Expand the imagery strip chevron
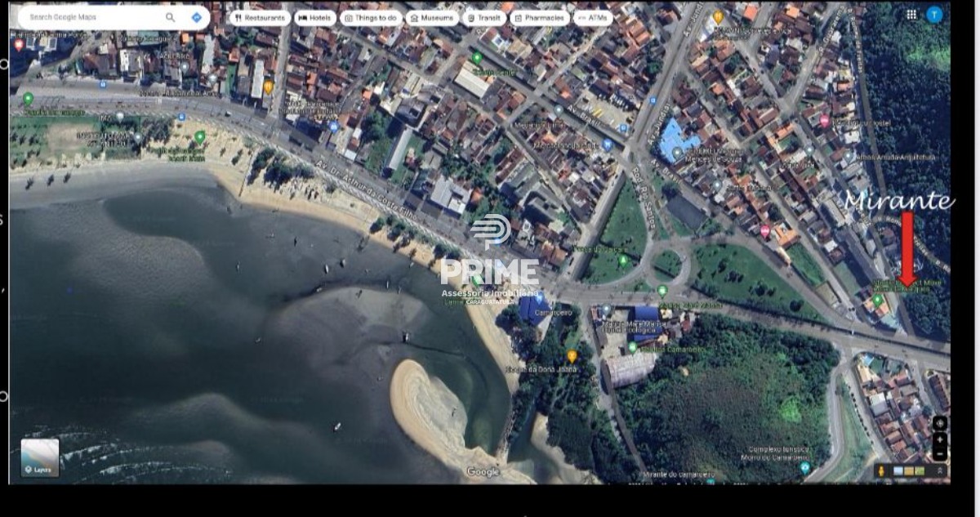Screen dimensions: 980x517 tap(939, 471)
